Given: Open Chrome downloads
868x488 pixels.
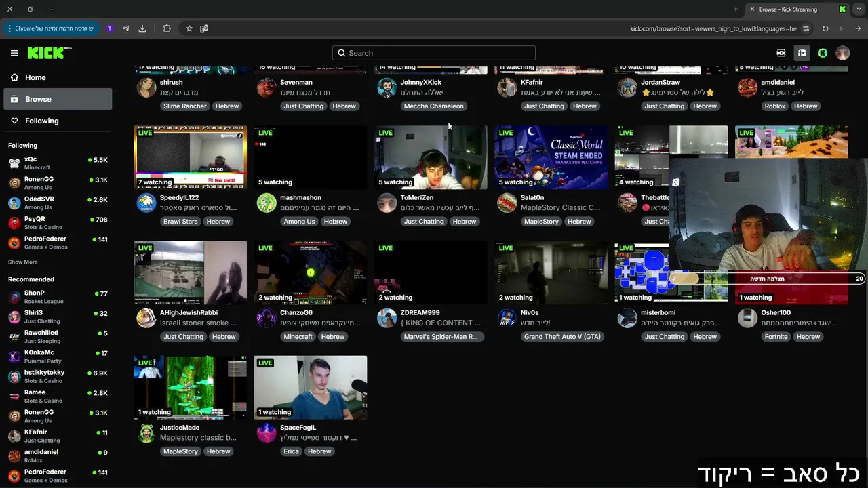Looking at the screenshot, I should click(142, 28).
